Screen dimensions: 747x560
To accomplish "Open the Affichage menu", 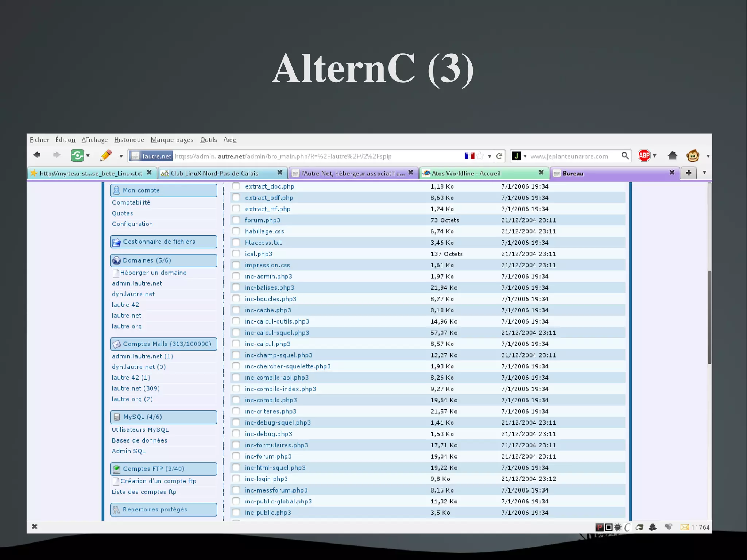I will 94,140.
